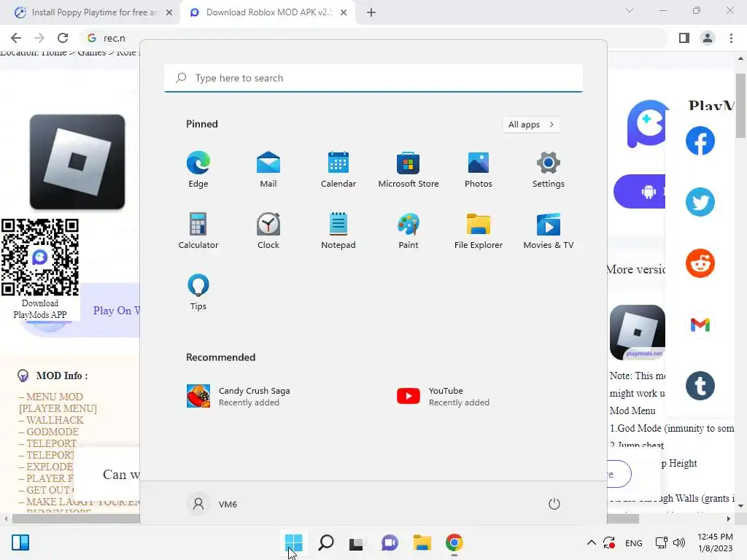Open Widgets panel on taskbar

click(x=20, y=542)
